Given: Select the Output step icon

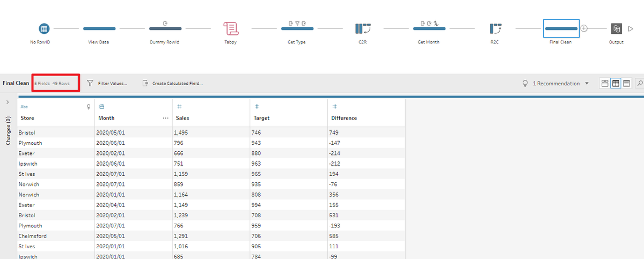Looking at the screenshot, I should (x=617, y=28).
